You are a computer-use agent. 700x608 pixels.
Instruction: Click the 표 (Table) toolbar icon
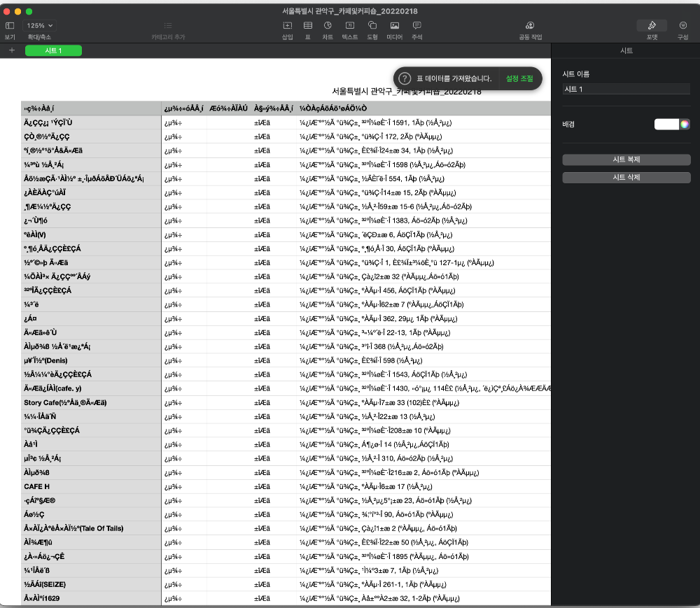coord(307,25)
